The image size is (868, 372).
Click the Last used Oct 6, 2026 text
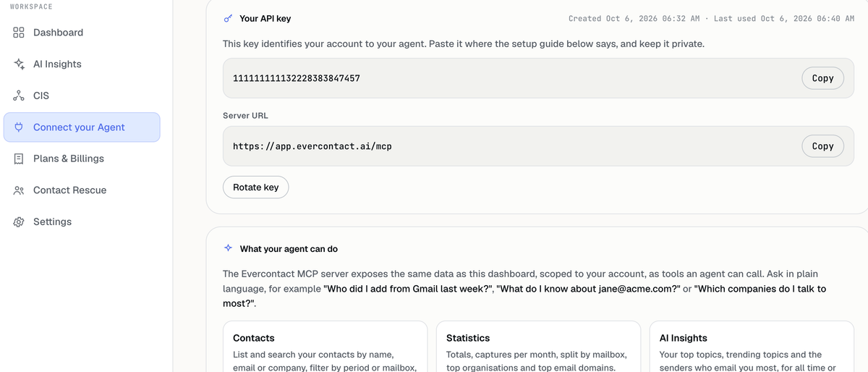[784, 19]
